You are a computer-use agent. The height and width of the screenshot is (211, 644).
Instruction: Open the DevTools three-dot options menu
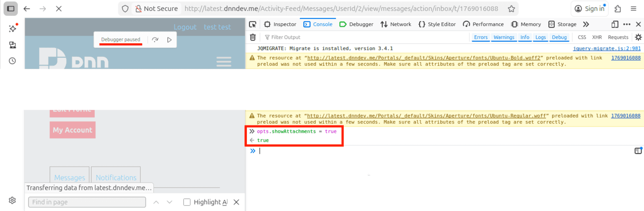pos(626,24)
